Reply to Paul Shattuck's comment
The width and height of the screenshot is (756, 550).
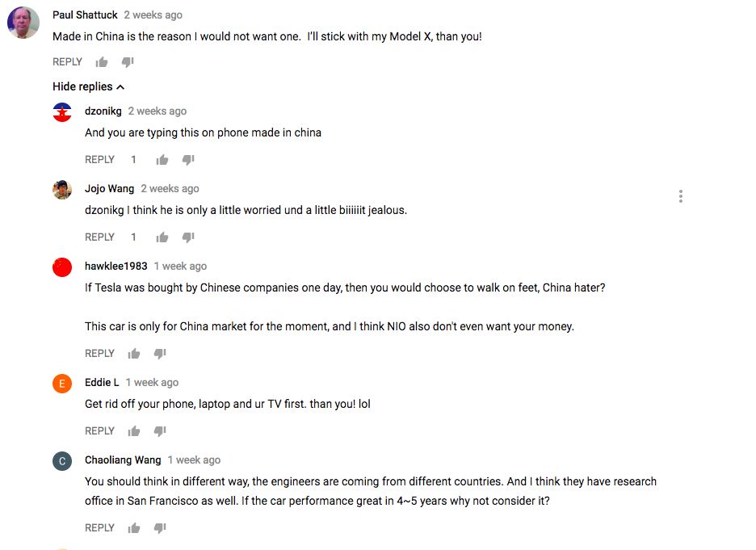point(67,62)
